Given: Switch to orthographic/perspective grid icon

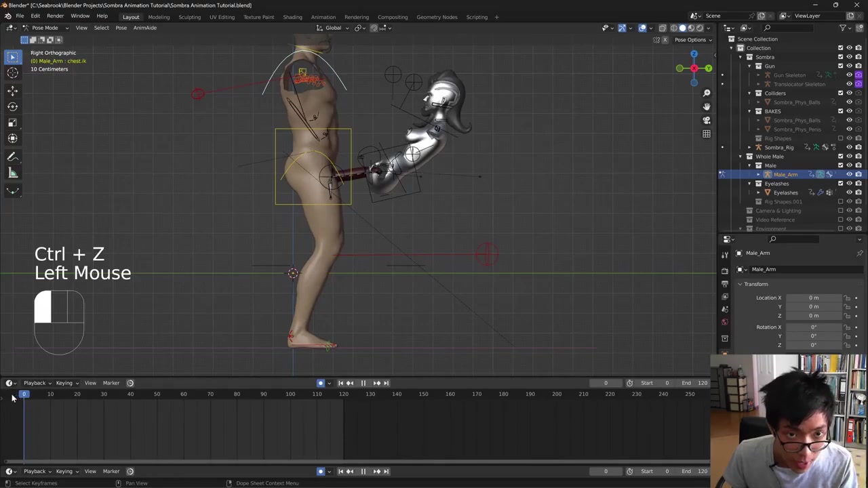Looking at the screenshot, I should point(706,134).
